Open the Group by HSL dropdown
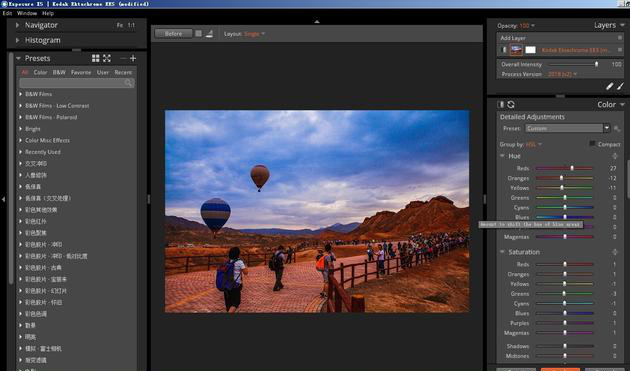 coord(534,144)
